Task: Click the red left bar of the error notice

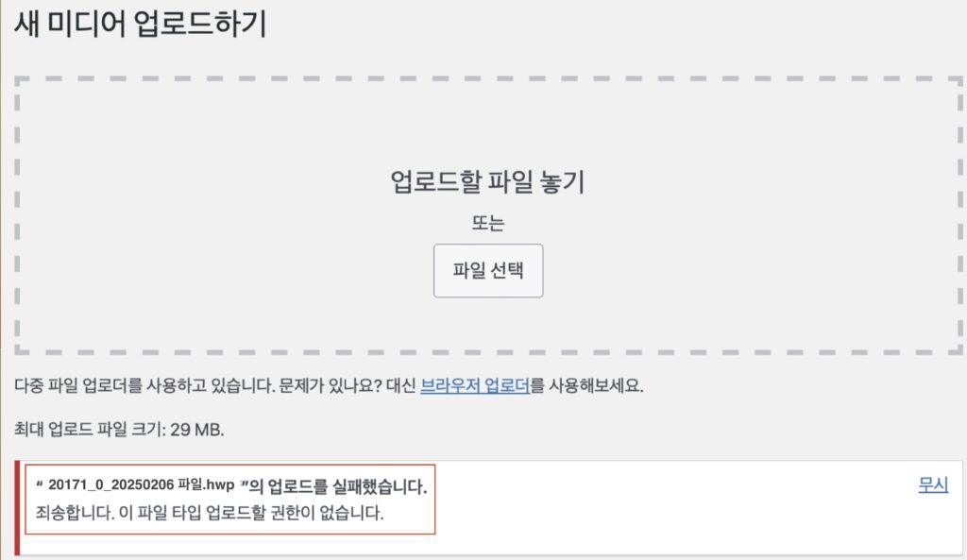Action: tap(17, 507)
